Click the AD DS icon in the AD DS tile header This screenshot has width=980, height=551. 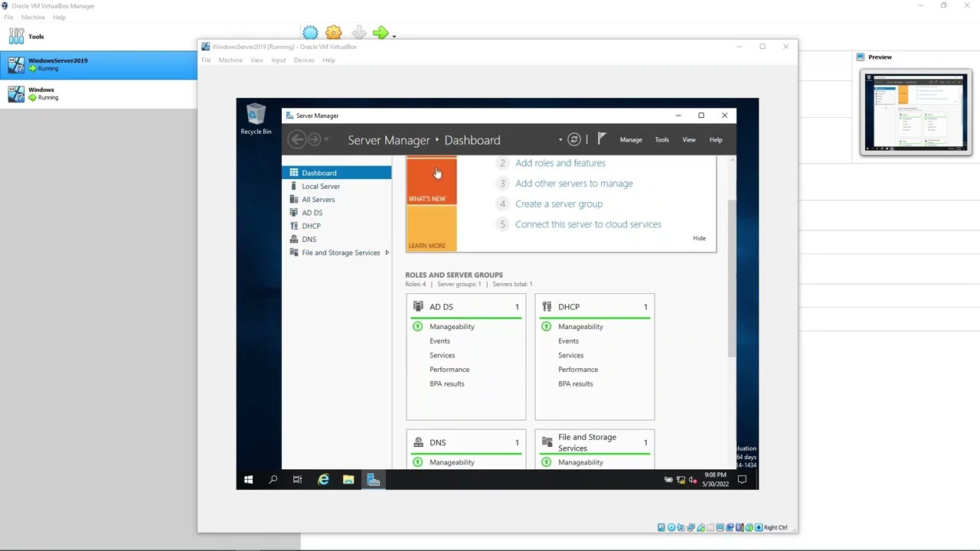[x=418, y=306]
